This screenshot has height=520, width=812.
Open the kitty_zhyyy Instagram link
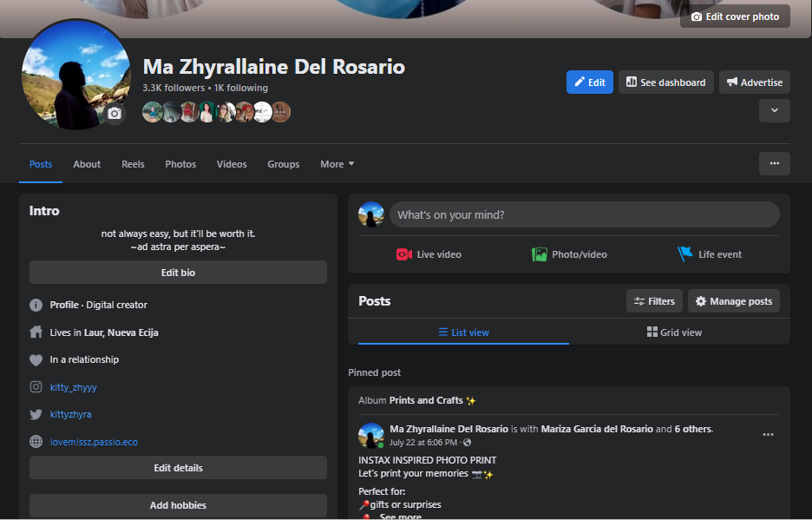[x=74, y=387]
